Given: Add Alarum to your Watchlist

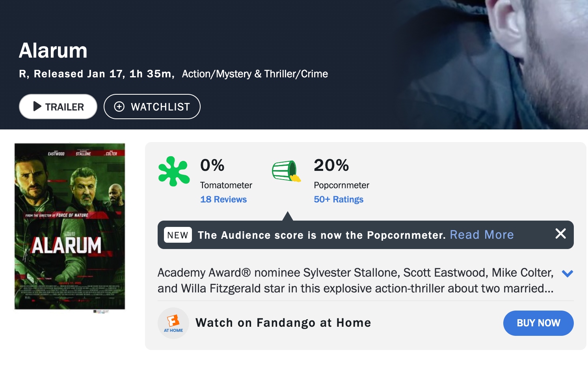Looking at the screenshot, I should point(152,107).
